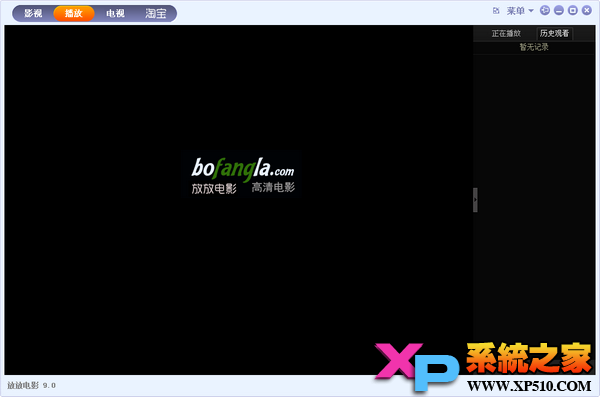
Task: Go to the 淘宝 tab
Action: click(156, 13)
